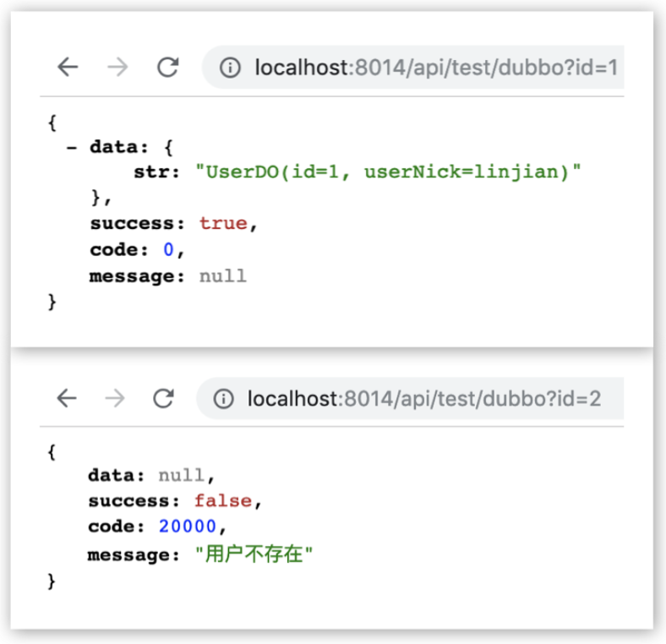
Task: Click the 'true' success value
Action: point(223,223)
